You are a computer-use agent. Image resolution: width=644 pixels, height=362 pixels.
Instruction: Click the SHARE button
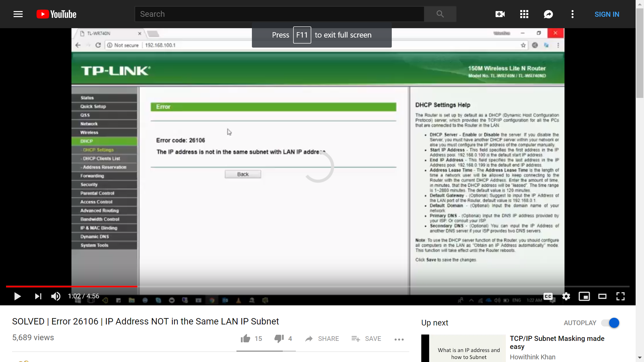tap(322, 339)
